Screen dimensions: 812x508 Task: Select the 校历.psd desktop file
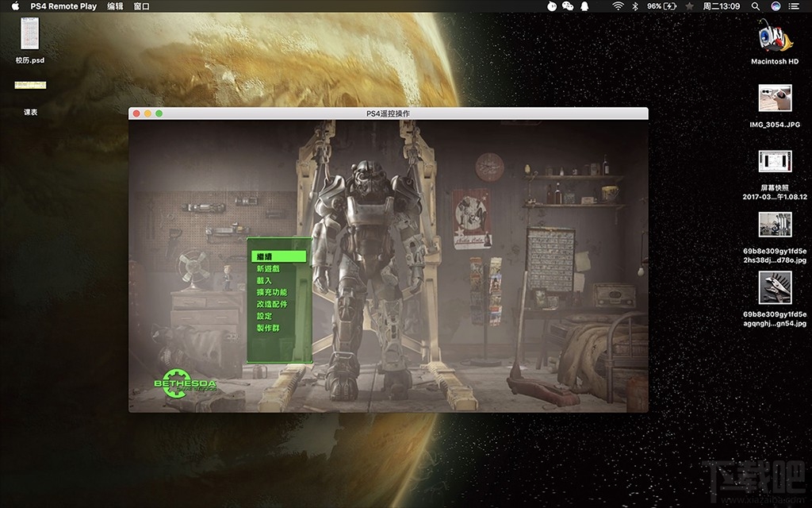[29, 40]
